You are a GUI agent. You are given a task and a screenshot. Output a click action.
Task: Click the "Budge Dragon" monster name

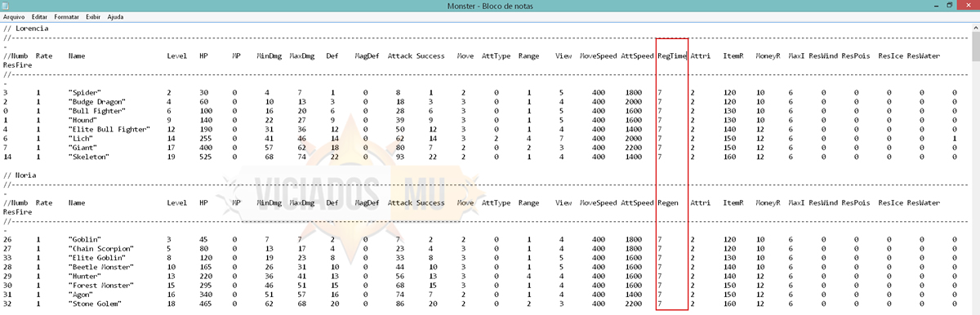click(x=96, y=102)
